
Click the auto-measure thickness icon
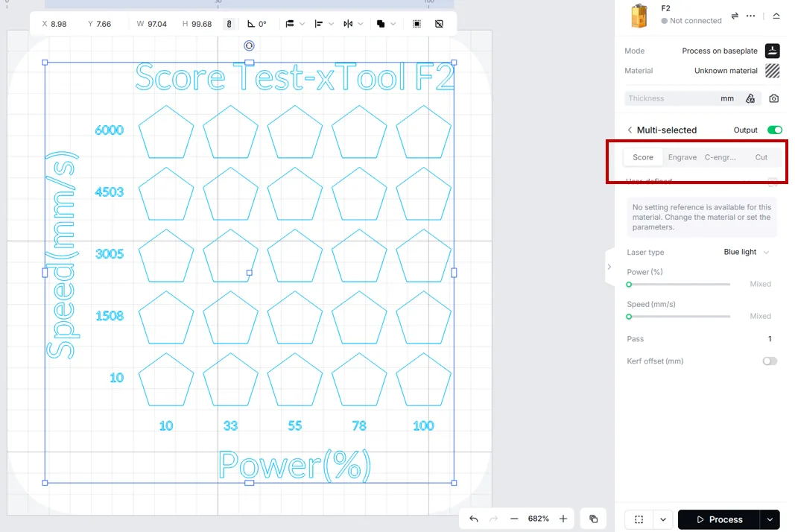pos(750,98)
